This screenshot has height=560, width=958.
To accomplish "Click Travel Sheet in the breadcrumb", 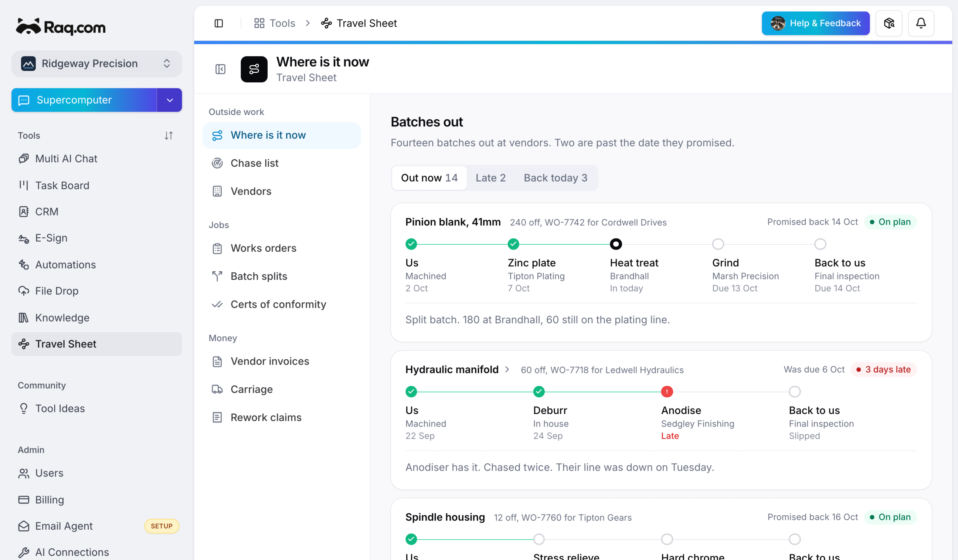I will 367,23.
